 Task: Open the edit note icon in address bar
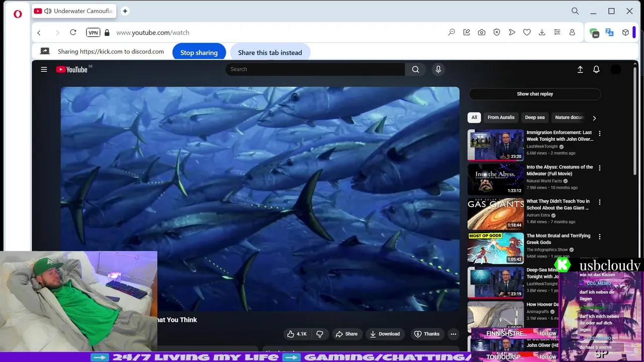point(466,32)
